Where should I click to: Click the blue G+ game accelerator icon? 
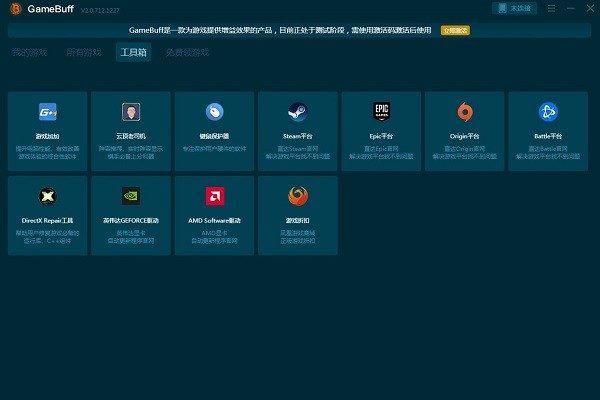click(47, 112)
